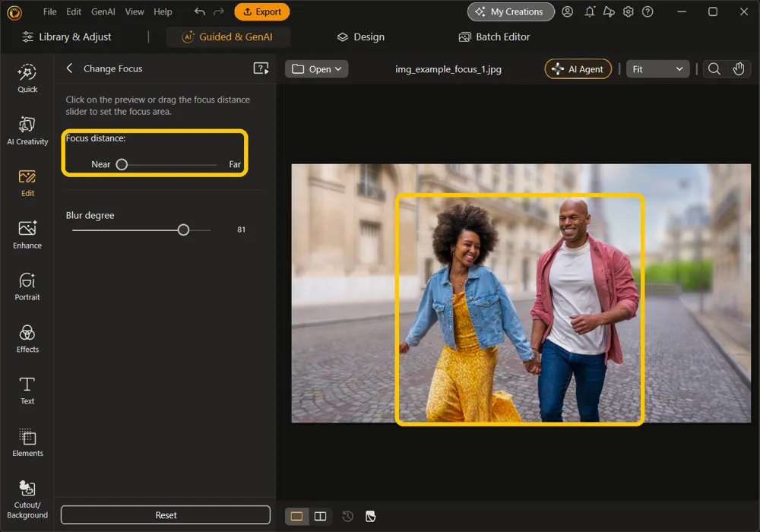Image resolution: width=760 pixels, height=532 pixels.
Task: Select the hand pan tool
Action: 738,69
